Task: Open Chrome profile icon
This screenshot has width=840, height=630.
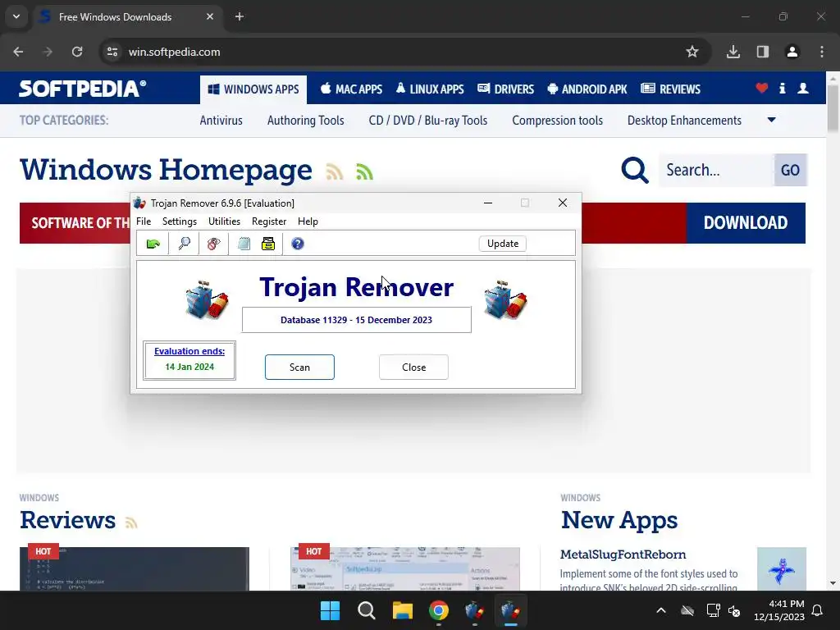Action: [x=792, y=52]
